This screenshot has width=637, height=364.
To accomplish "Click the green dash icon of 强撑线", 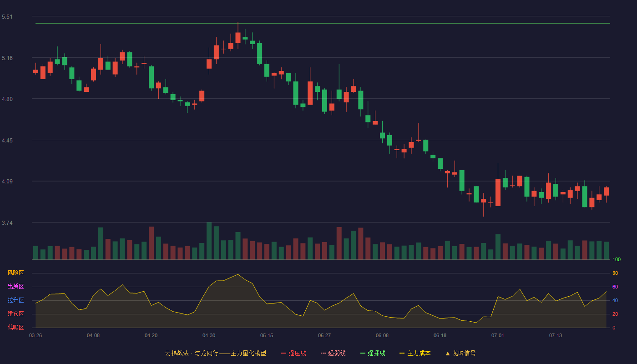I will click(363, 353).
